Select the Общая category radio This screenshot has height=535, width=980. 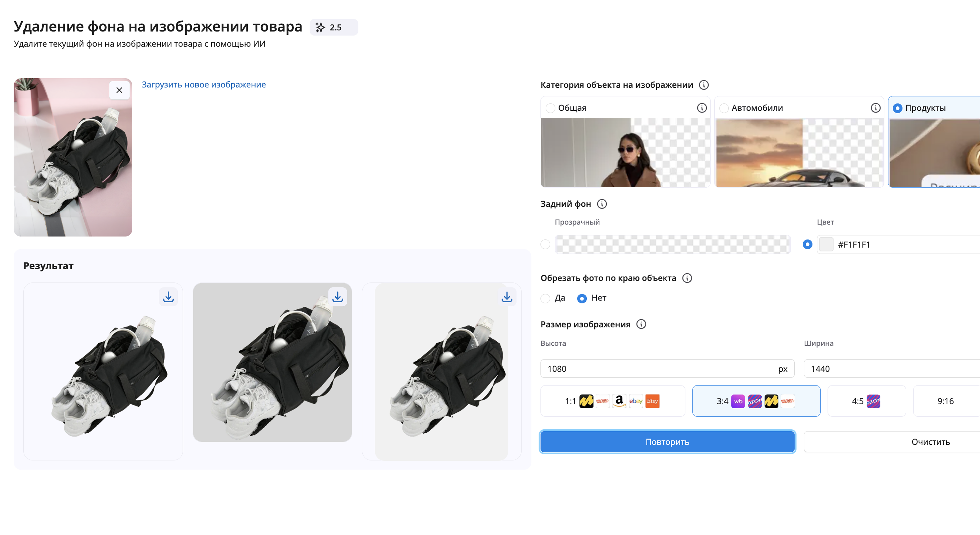550,108
